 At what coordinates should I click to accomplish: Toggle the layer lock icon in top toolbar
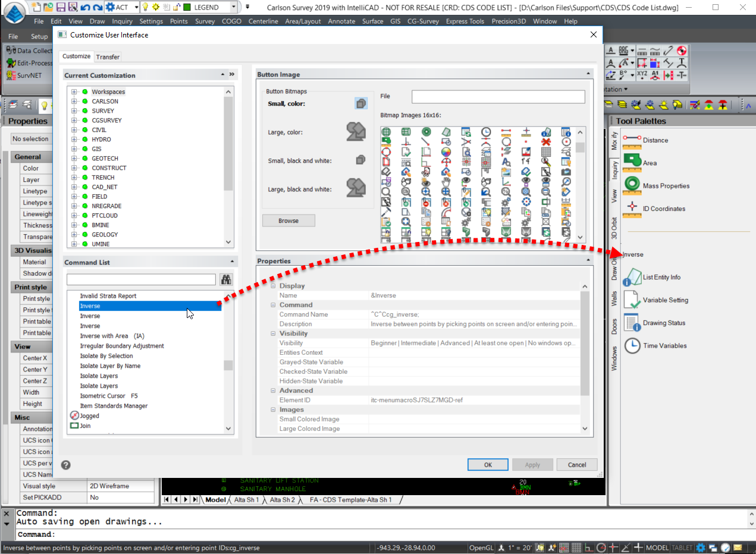177,7
